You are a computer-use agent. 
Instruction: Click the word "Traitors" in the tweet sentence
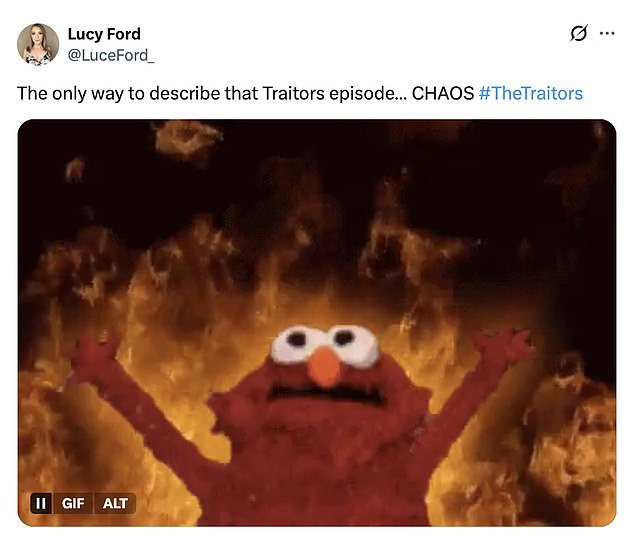[293, 93]
